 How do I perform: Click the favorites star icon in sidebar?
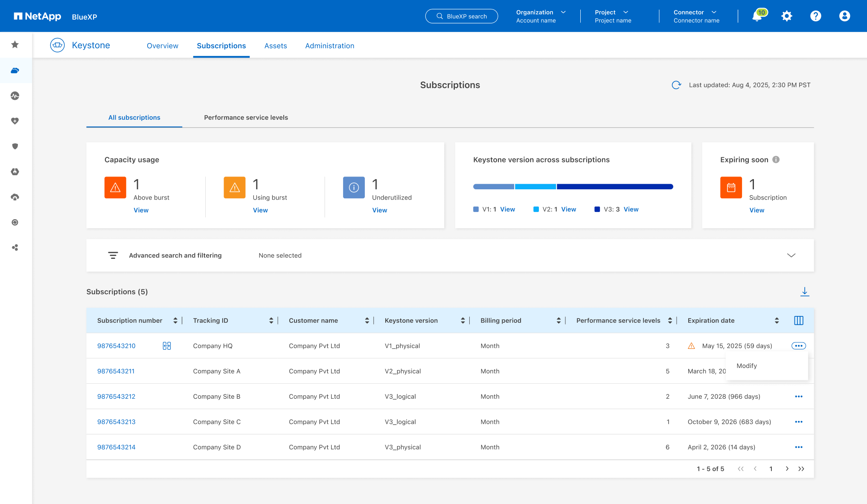(15, 45)
